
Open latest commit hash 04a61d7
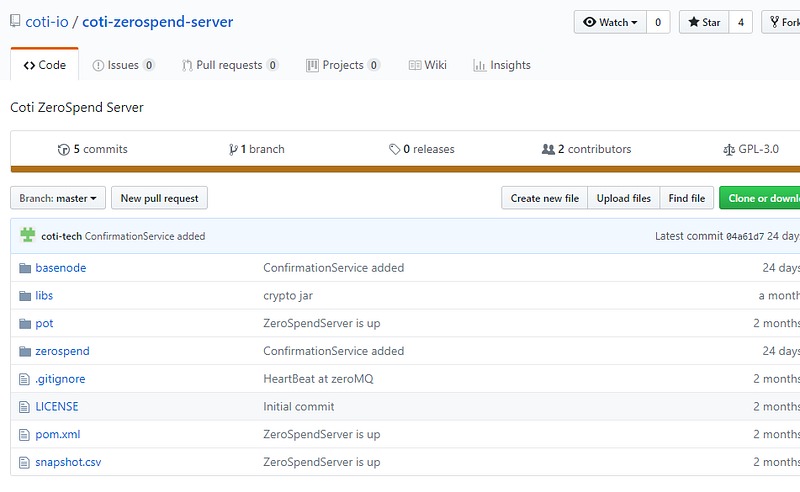pos(744,236)
